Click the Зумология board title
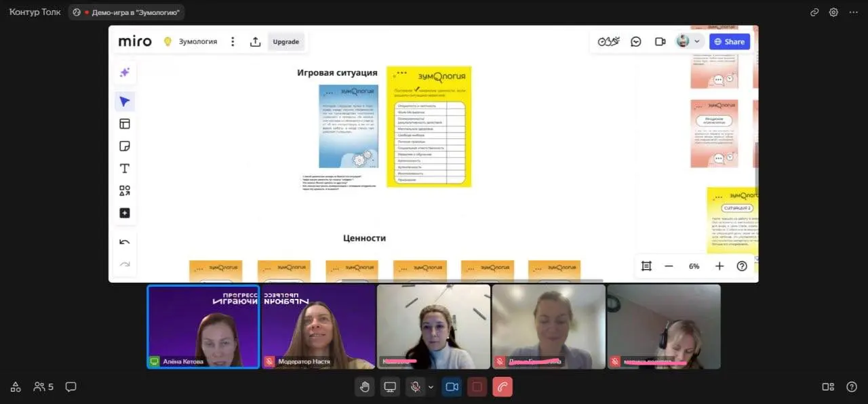The height and width of the screenshot is (404, 868). [198, 41]
